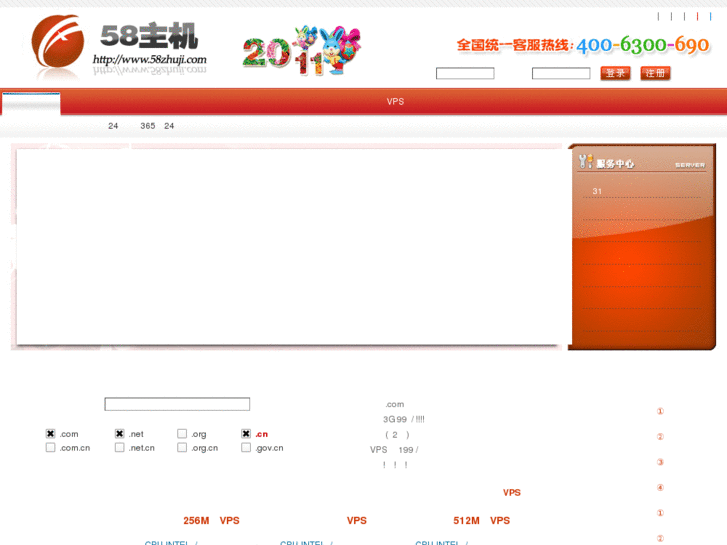Click the 400-6300-690 hotline number

[643, 45]
